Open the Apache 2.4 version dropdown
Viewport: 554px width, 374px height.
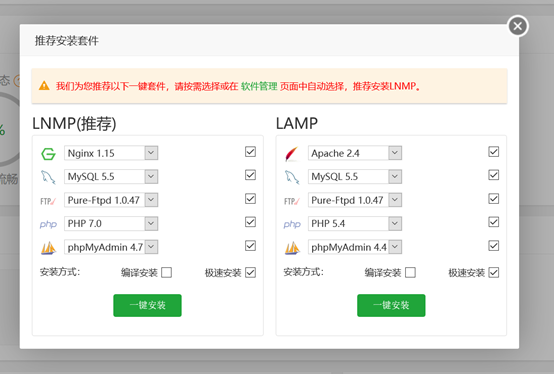click(x=355, y=153)
